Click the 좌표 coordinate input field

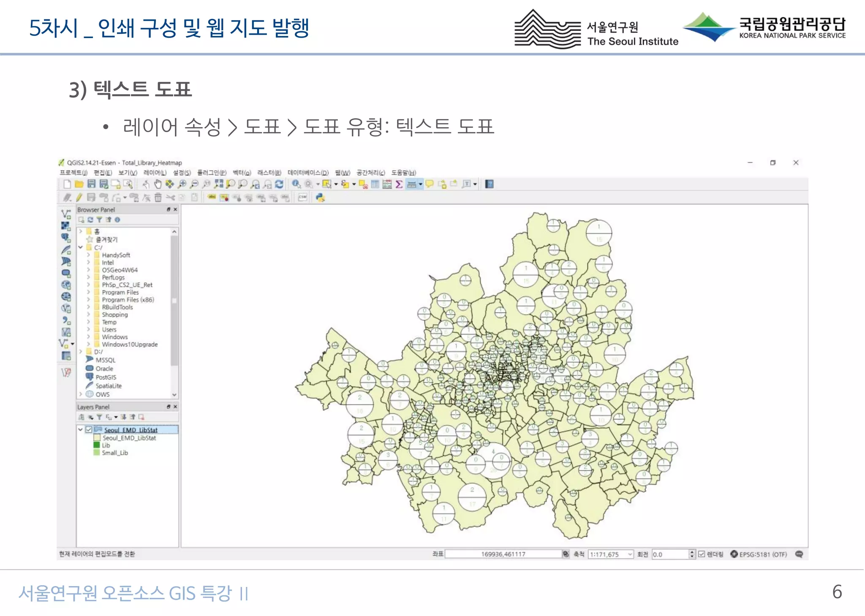coord(503,554)
